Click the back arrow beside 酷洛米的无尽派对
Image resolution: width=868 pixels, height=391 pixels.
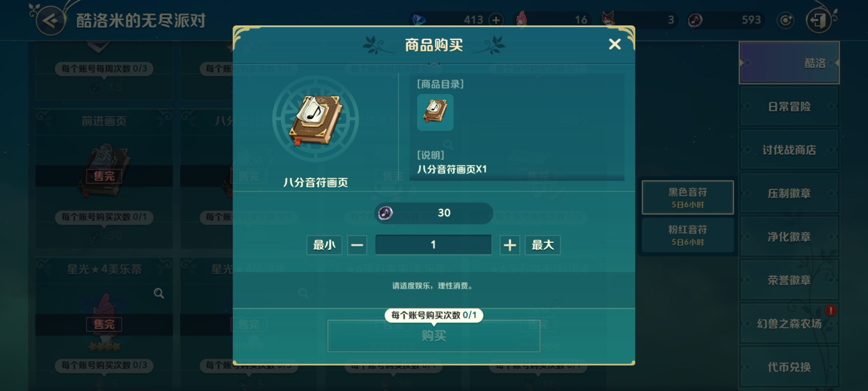tap(51, 21)
